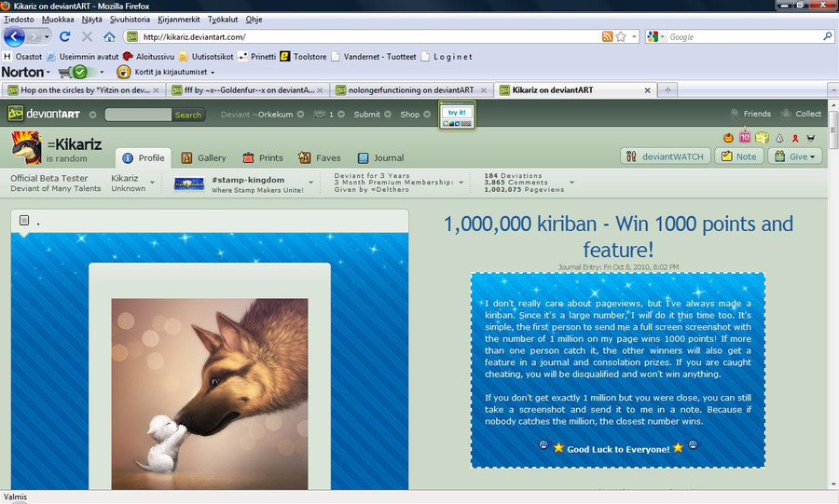
Task: Click Kikariz's avatar image
Action: [26, 148]
